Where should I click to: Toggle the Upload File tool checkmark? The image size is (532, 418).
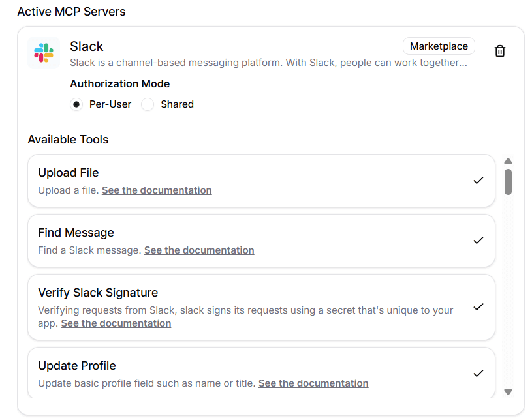478,181
